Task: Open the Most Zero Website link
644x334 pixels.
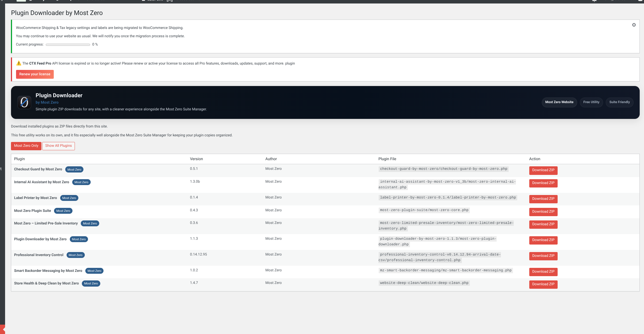Action: tap(559, 102)
